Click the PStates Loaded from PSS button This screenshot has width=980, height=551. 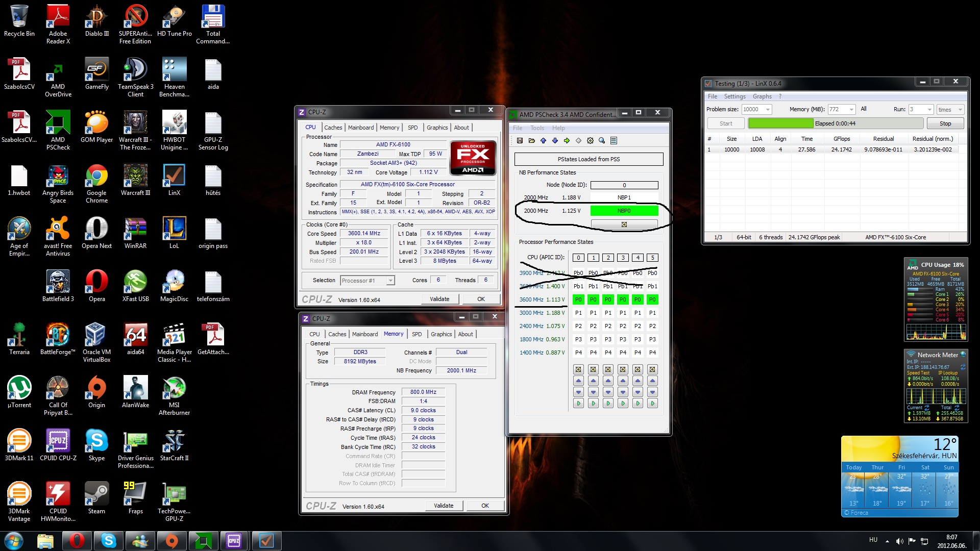589,159
